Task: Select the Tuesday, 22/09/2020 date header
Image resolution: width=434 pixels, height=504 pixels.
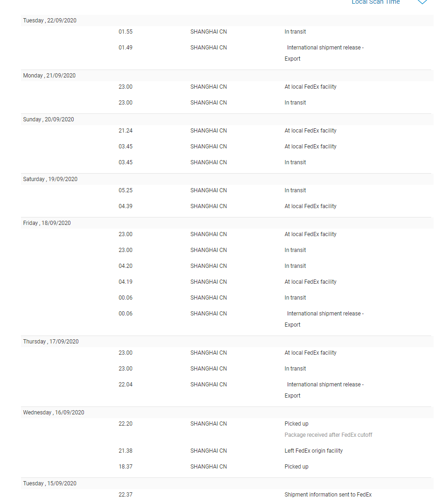Action: [50, 21]
